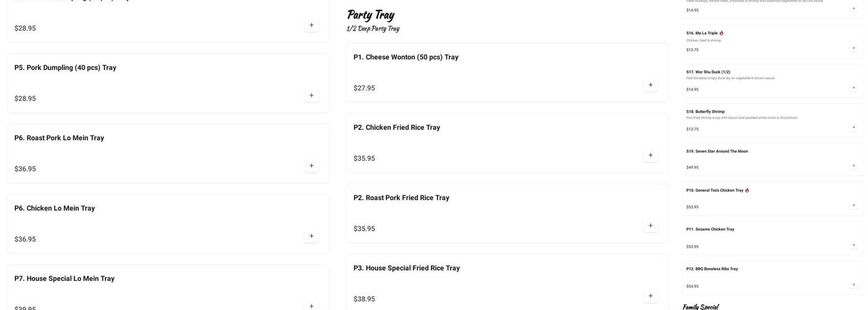This screenshot has width=868, height=310.
Task: Click the spicy flame icon beside Ma La Triple
Action: click(x=722, y=33)
